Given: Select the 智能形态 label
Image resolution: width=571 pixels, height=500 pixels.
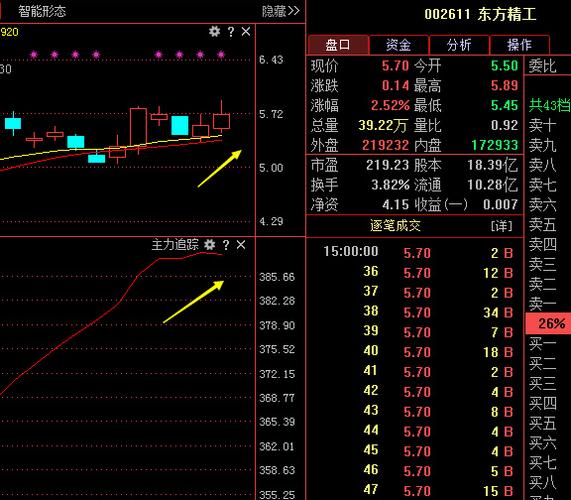Looking at the screenshot, I should [42, 11].
